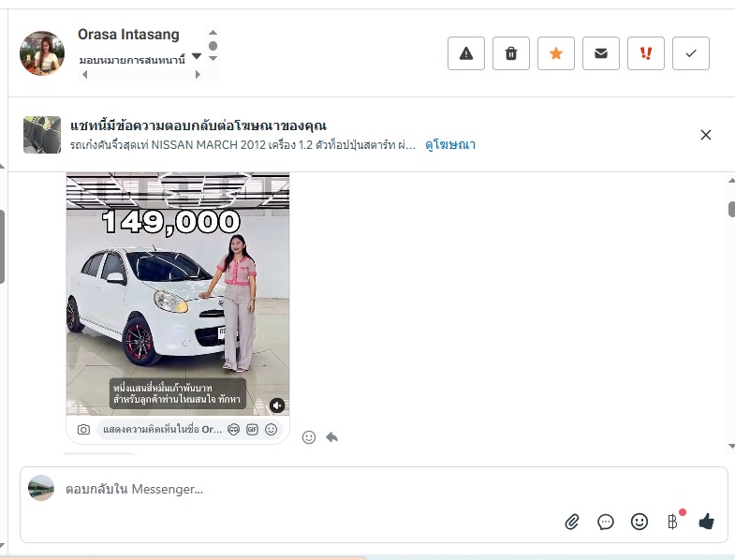This screenshot has width=735, height=560.
Task: Open avatar sticker picker in comment box
Action: tap(233, 429)
